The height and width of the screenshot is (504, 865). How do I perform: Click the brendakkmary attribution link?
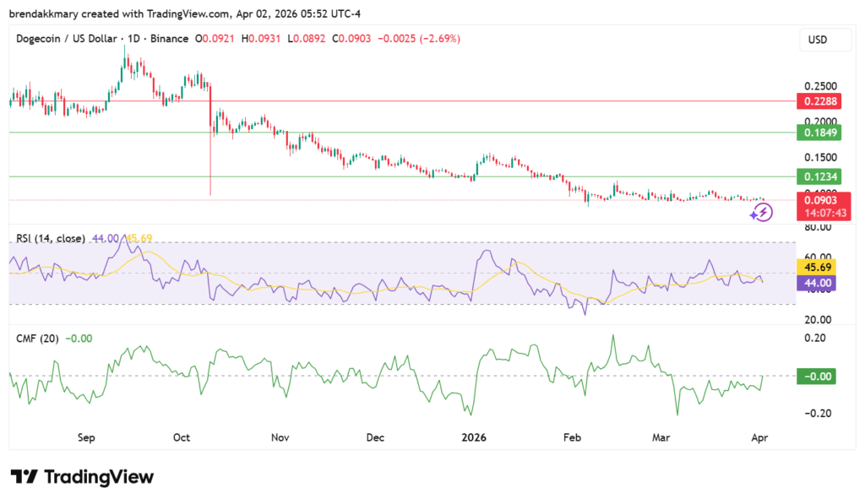pos(40,14)
